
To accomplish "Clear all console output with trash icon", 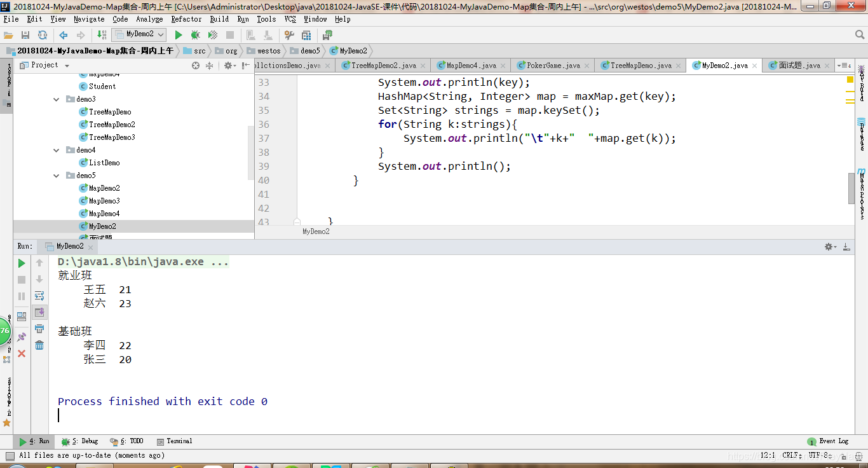I will point(39,345).
